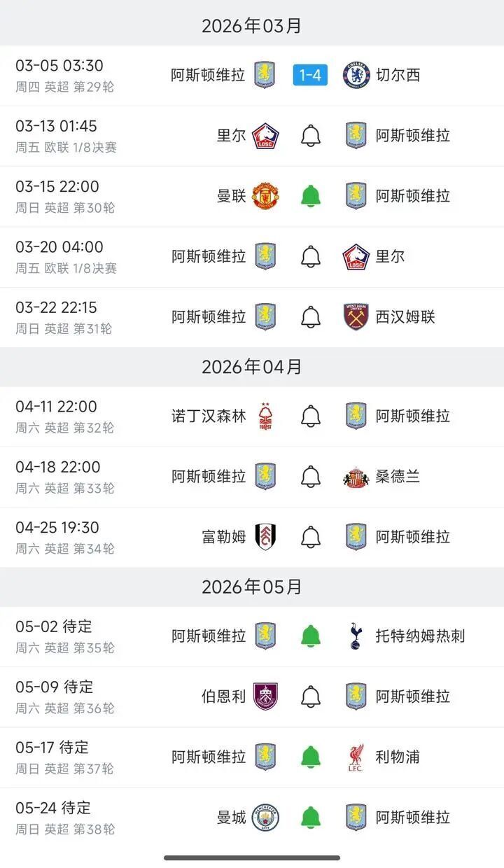504x868 pixels.
Task: Click Burnley crest icon
Action: [265, 696]
